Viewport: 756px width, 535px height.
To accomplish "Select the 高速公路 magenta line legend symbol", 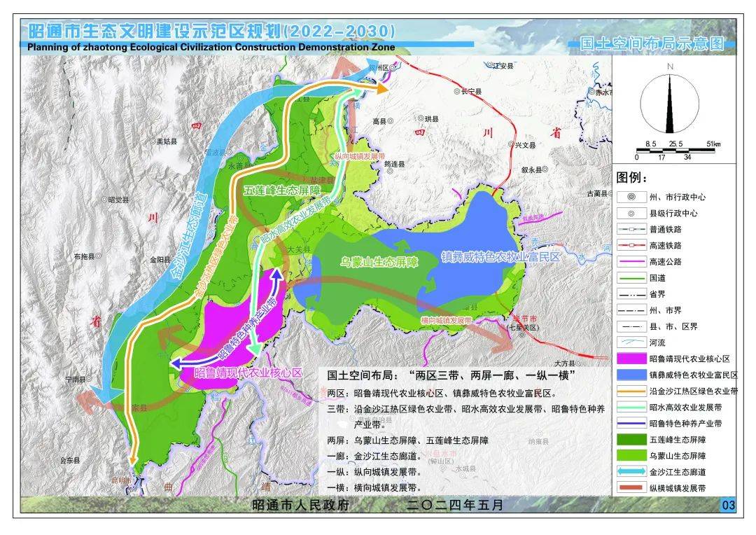I will [631, 262].
